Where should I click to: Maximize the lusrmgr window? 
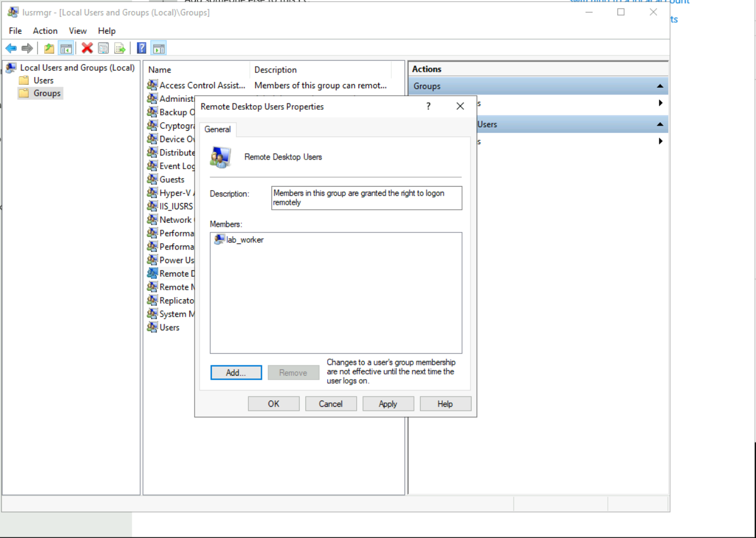point(621,12)
